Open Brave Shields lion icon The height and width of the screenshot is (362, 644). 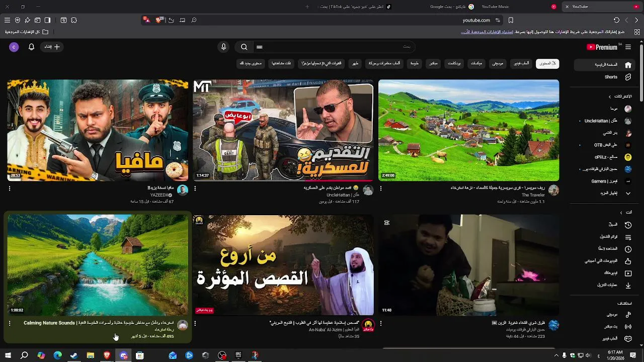click(x=159, y=20)
